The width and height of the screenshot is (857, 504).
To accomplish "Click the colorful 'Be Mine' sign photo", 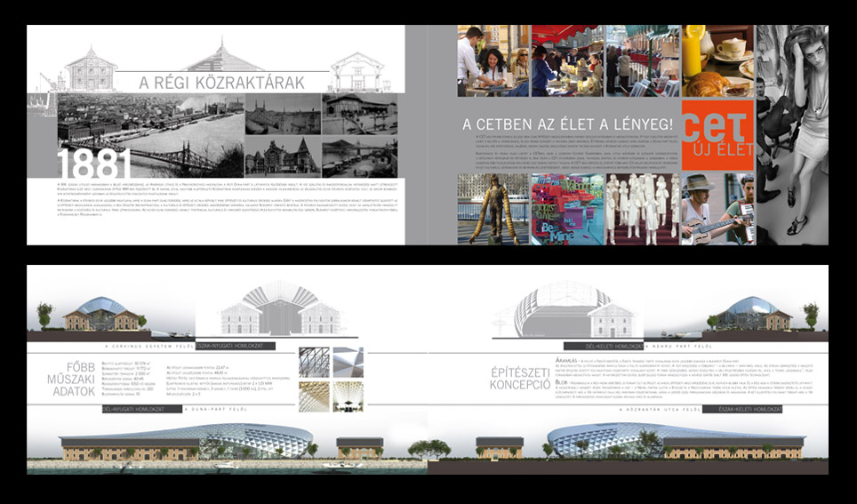I will [x=567, y=210].
